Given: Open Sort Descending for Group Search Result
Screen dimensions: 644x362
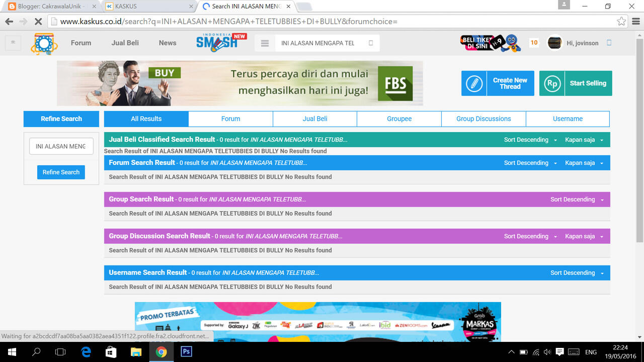Looking at the screenshot, I should point(577,200).
